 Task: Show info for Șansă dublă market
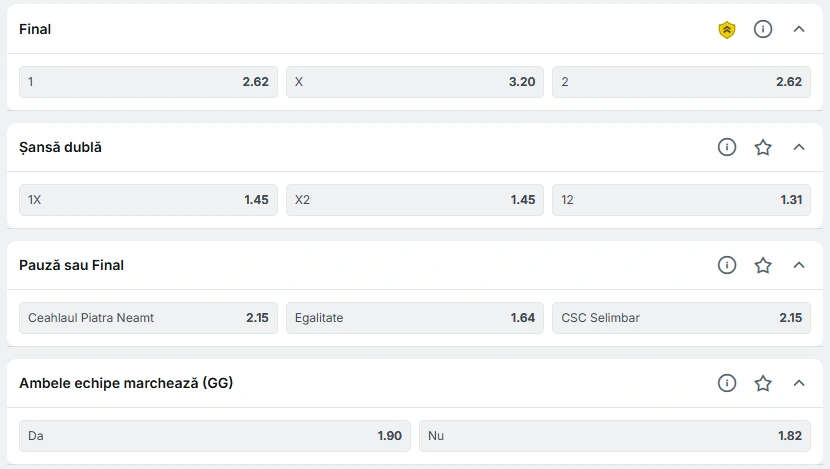pyautogui.click(x=727, y=147)
